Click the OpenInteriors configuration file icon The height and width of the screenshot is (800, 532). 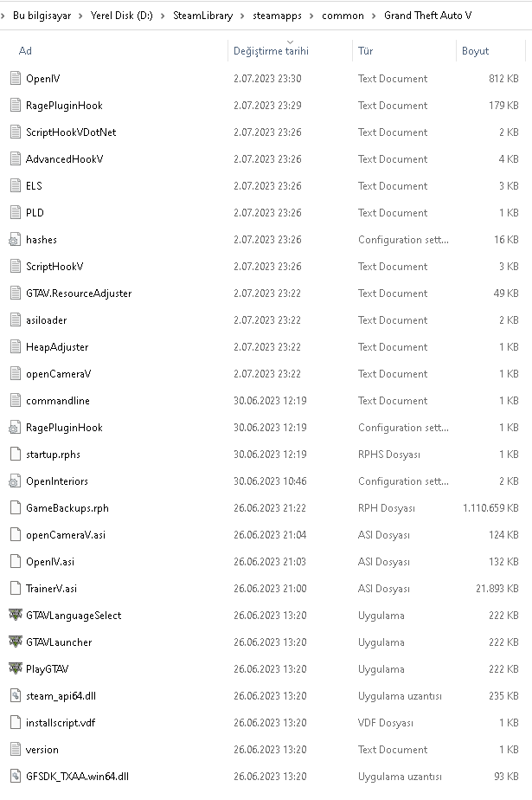(14, 481)
